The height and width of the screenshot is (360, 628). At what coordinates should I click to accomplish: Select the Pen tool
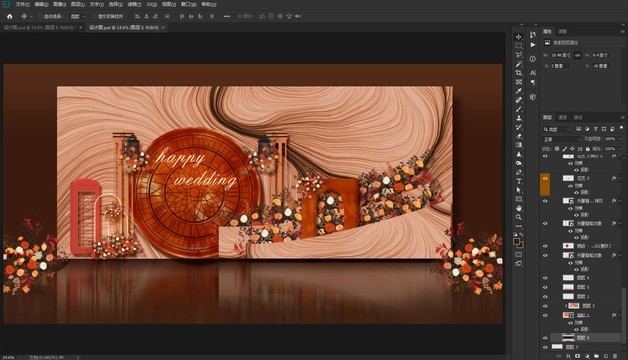tap(519, 172)
